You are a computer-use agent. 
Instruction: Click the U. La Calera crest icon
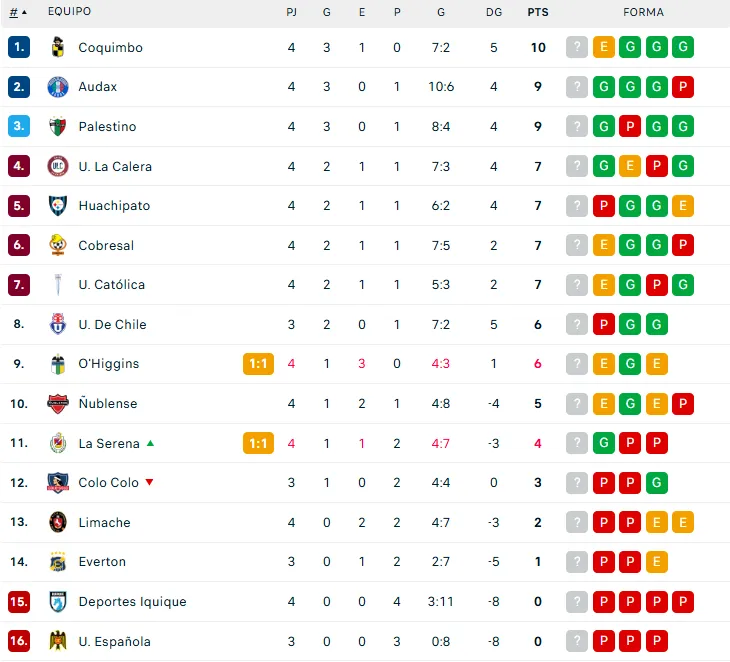57,166
